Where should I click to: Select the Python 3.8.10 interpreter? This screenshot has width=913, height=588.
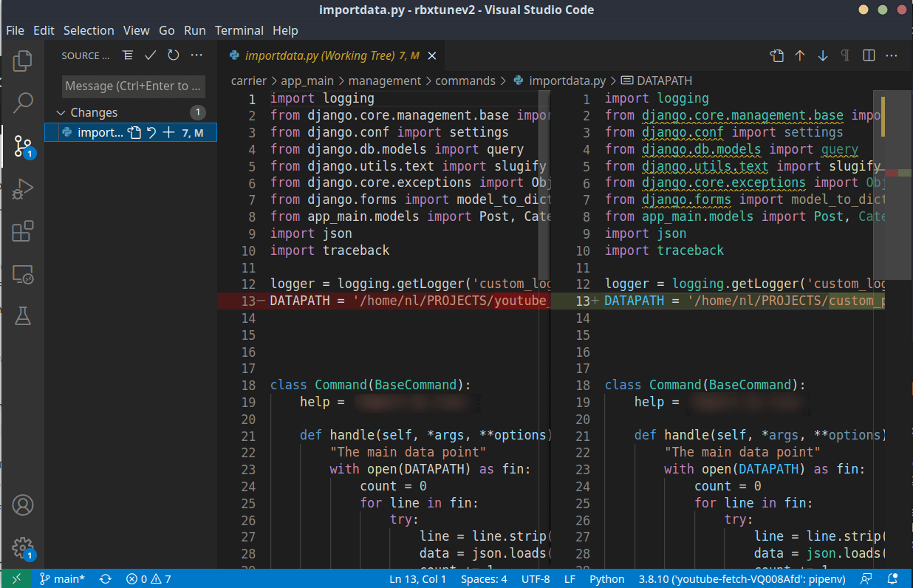click(741, 578)
